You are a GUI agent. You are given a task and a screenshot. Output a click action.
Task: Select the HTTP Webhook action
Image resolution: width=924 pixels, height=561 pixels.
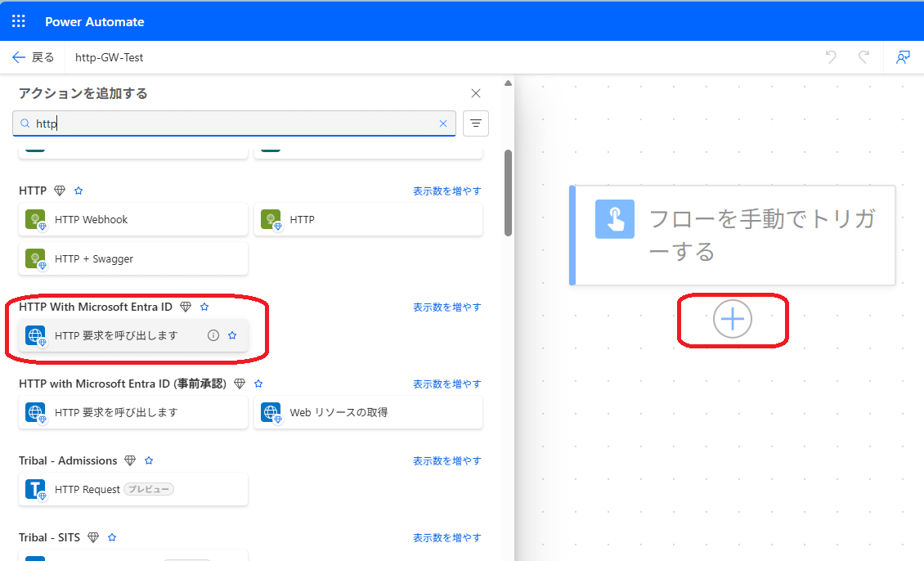point(133,219)
